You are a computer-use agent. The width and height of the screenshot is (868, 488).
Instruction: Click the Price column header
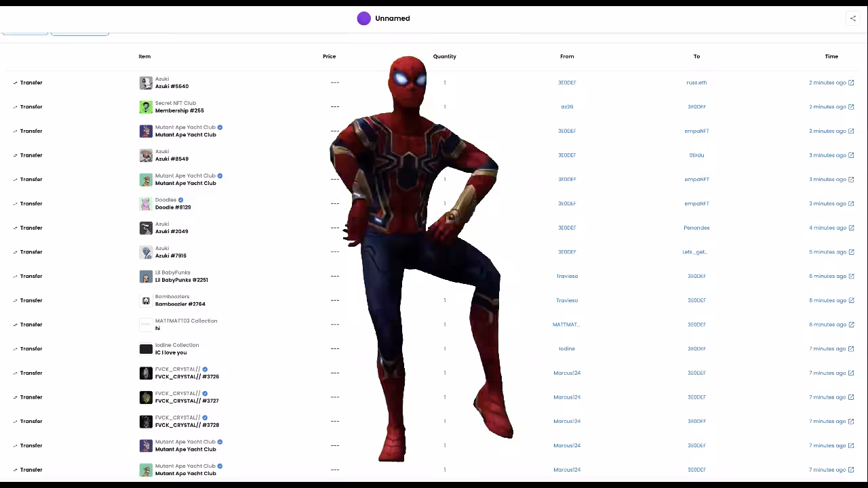point(329,56)
